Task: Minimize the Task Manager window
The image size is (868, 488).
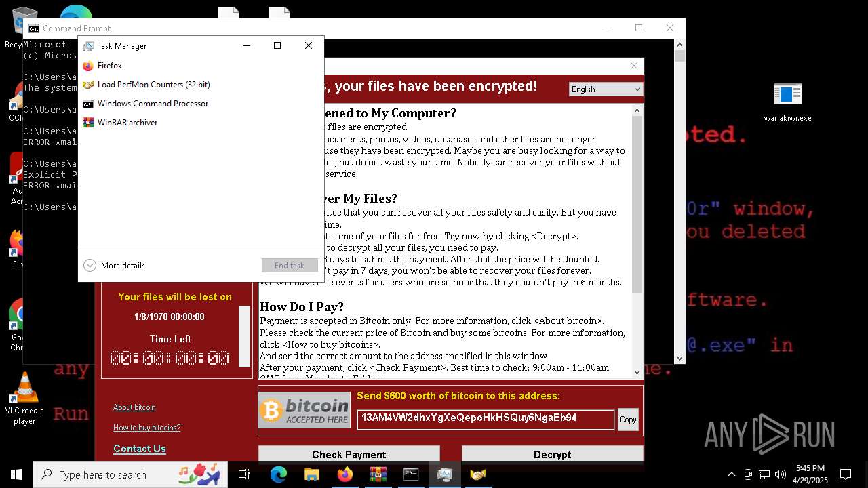Action: pyautogui.click(x=247, y=45)
